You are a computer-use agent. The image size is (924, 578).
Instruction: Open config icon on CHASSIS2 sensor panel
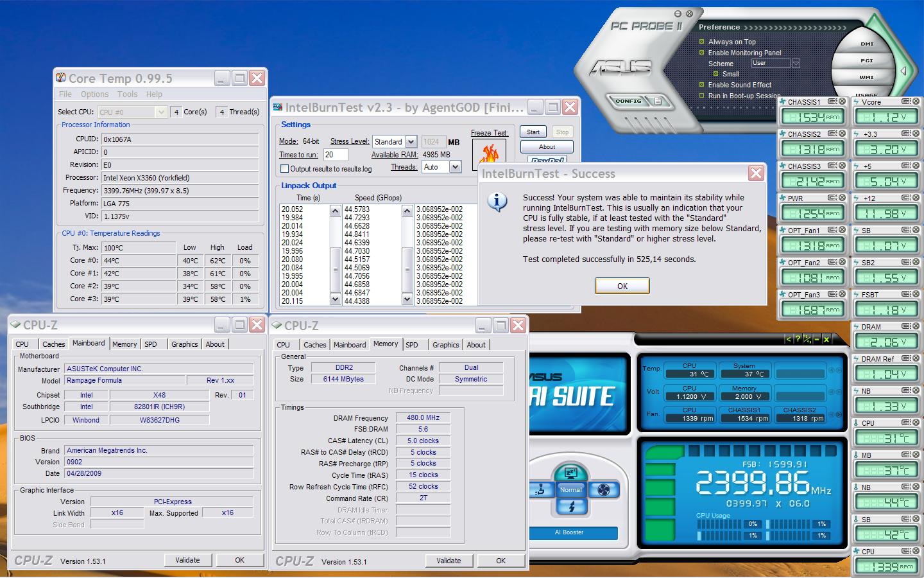[x=832, y=134]
